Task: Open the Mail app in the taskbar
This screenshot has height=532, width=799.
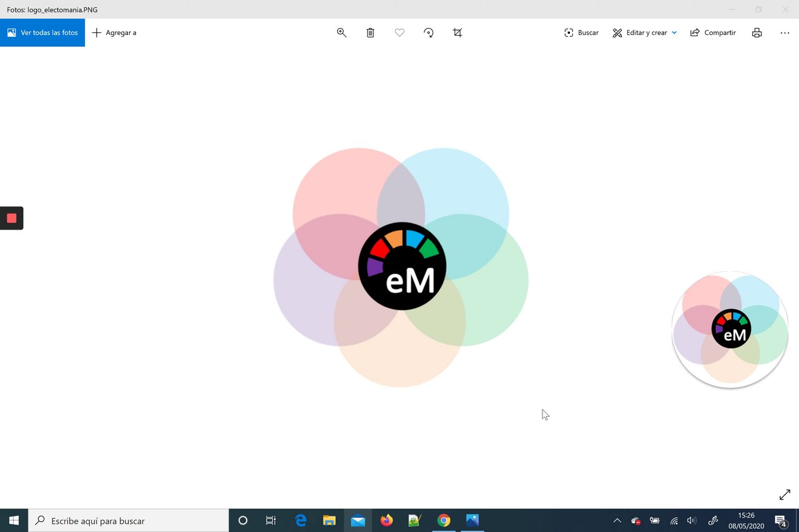Action: pos(358,520)
